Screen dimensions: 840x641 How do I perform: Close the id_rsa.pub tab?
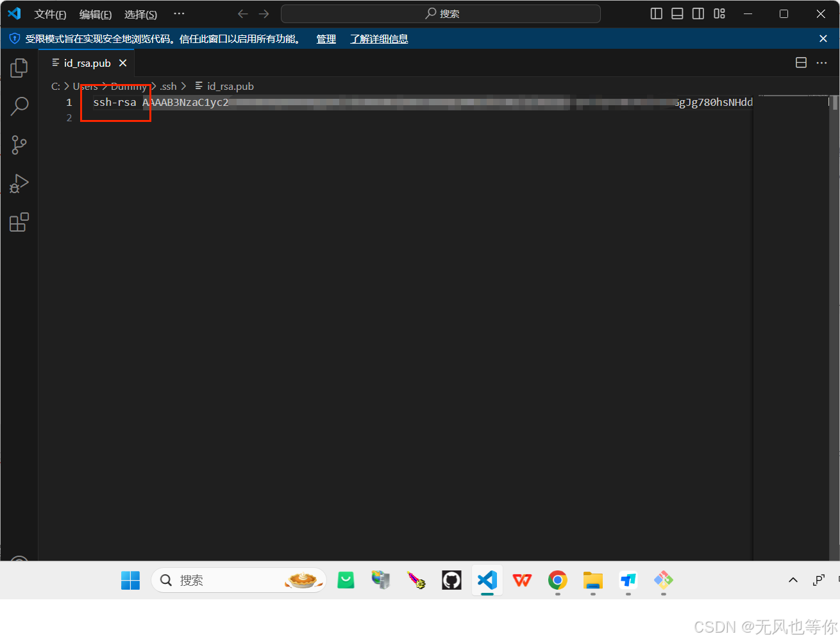click(122, 63)
